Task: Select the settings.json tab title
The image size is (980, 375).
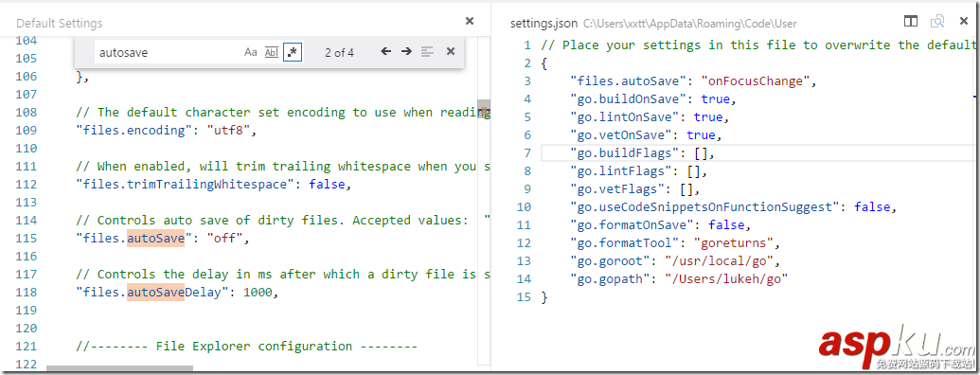Action: 543,24
